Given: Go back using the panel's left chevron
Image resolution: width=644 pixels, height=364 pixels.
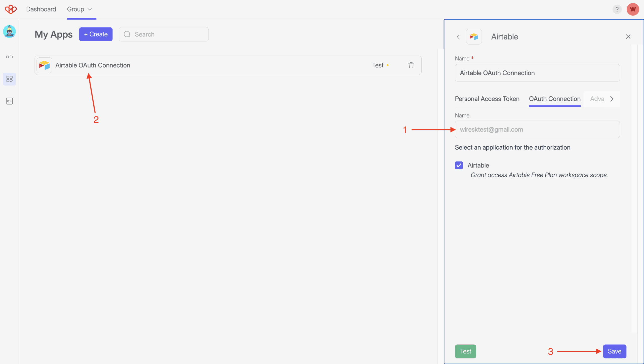Looking at the screenshot, I should [x=458, y=37].
